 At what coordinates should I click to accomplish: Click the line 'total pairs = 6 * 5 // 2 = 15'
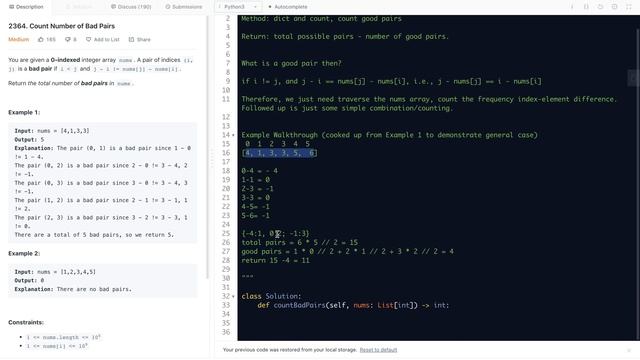pos(300,242)
